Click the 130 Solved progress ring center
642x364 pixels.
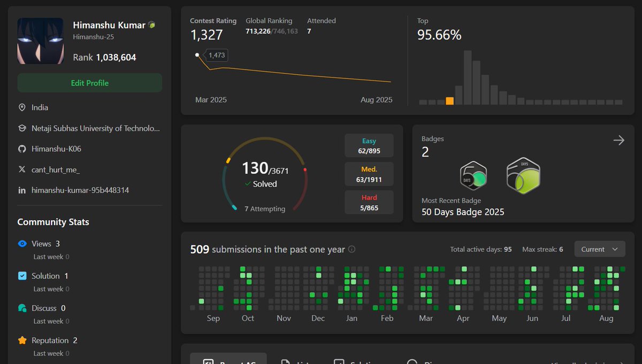coord(265,174)
